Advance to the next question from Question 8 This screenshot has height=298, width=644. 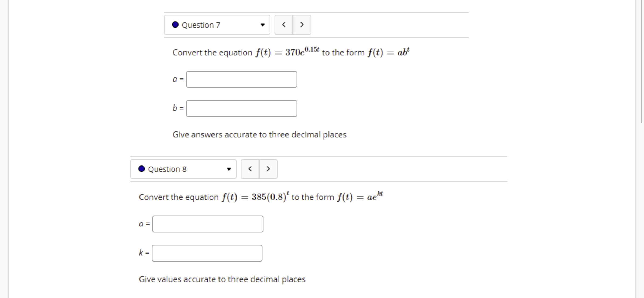[268, 169]
